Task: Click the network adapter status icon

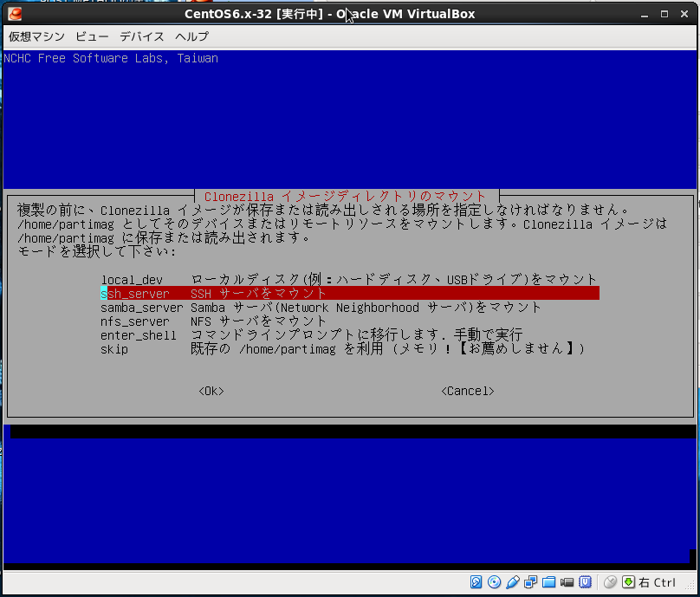Action: (531, 582)
